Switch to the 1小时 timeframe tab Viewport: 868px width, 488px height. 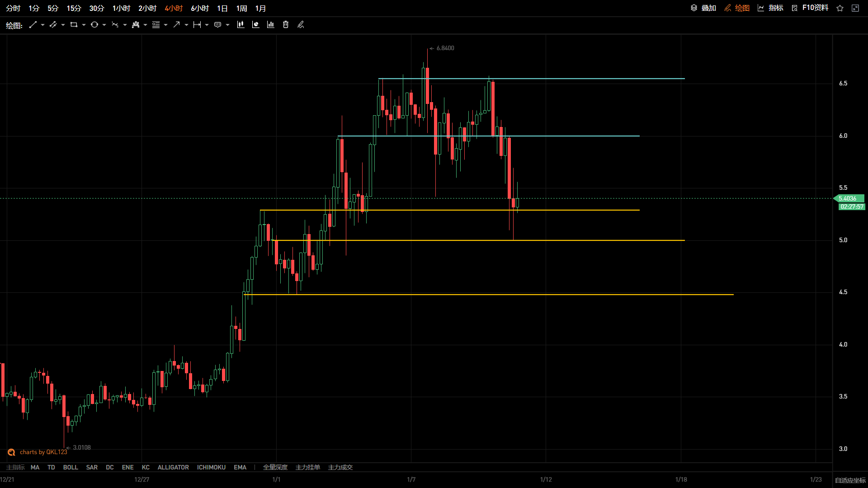(121, 8)
